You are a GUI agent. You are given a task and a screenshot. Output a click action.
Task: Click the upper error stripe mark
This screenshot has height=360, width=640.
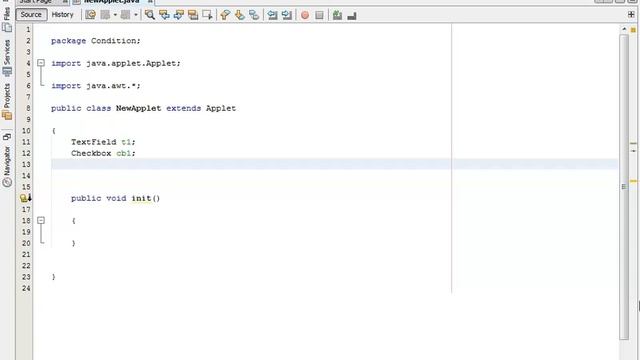point(633,144)
